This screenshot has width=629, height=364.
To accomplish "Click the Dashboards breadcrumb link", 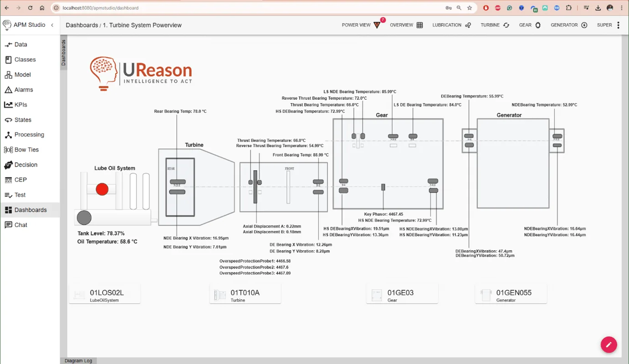I will coord(82,25).
